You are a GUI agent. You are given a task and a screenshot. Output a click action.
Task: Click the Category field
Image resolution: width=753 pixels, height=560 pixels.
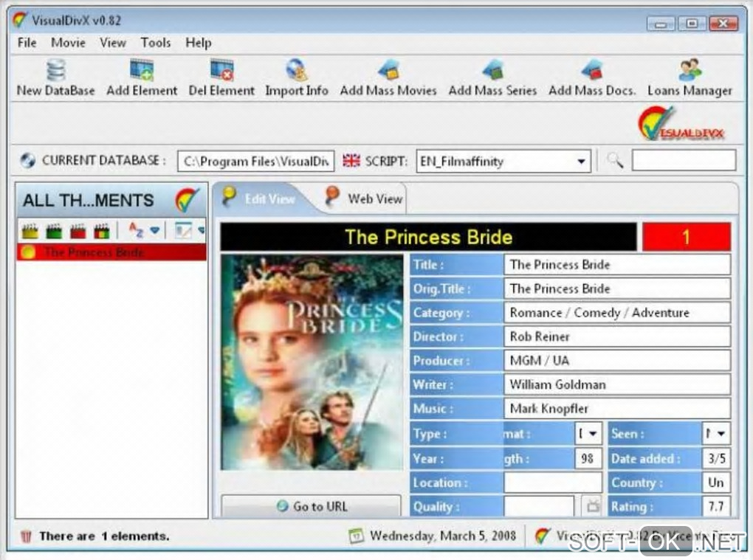tap(617, 312)
